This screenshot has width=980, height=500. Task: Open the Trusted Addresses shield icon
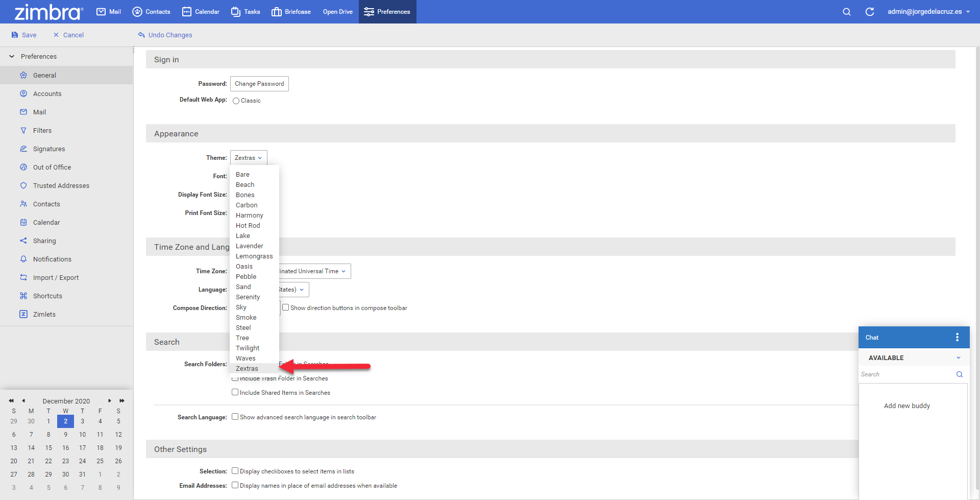point(23,185)
